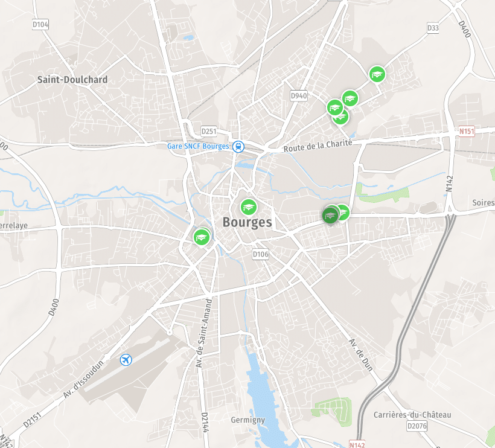The width and height of the screenshot is (495, 448).
Task: Click the airport plane icon
Action: pyautogui.click(x=126, y=359)
